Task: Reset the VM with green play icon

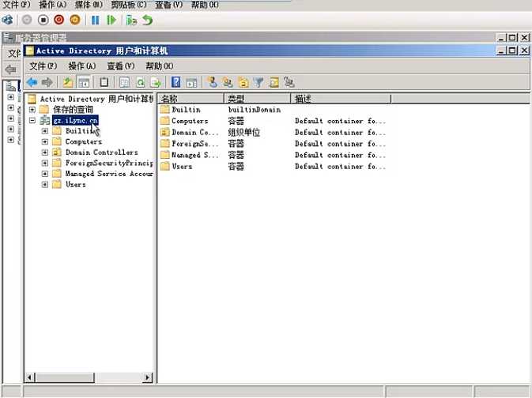Action: pos(111,20)
